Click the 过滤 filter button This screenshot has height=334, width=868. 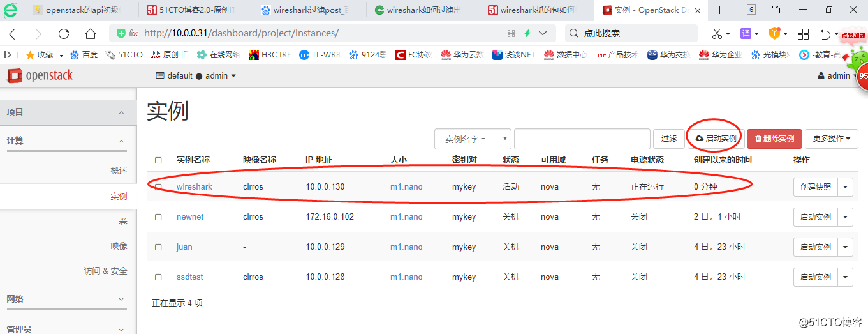[x=669, y=139]
